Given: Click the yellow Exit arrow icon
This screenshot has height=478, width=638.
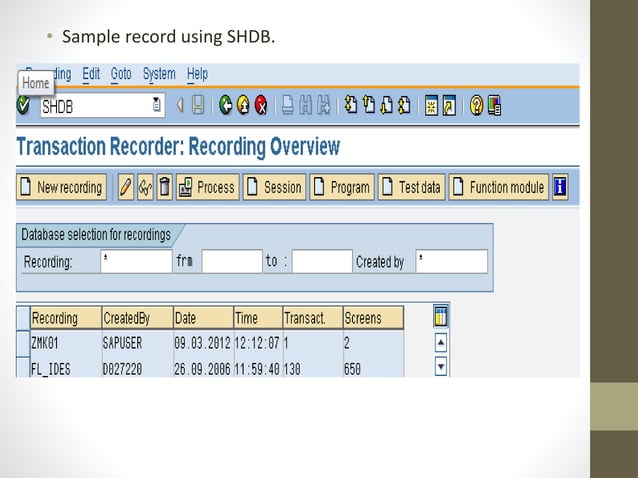Looking at the screenshot, I should 243,105.
